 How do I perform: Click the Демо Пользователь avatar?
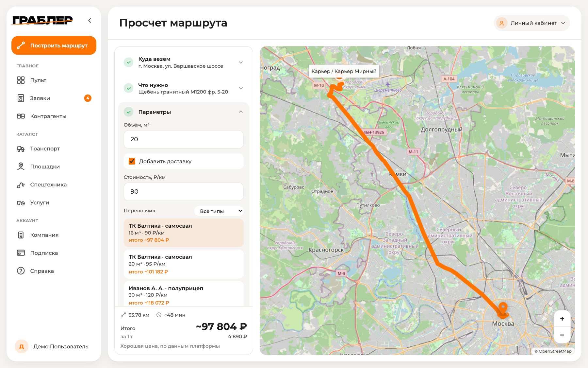22,346
